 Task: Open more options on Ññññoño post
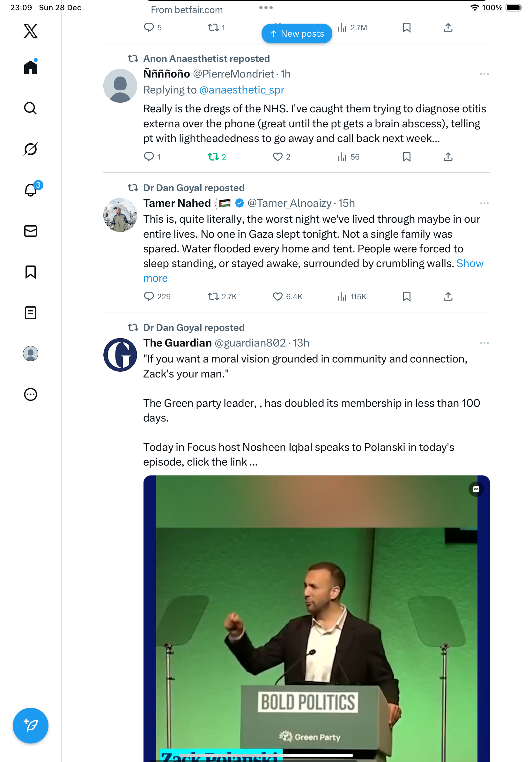484,74
